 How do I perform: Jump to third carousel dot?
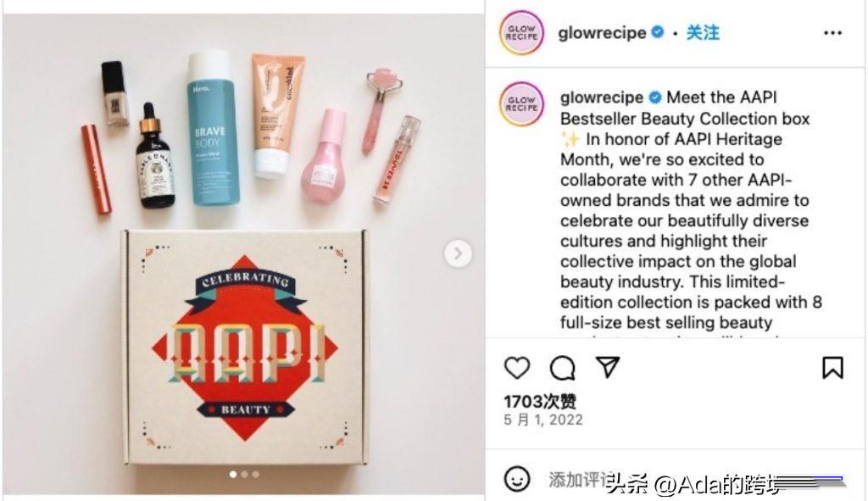pyautogui.click(x=255, y=475)
